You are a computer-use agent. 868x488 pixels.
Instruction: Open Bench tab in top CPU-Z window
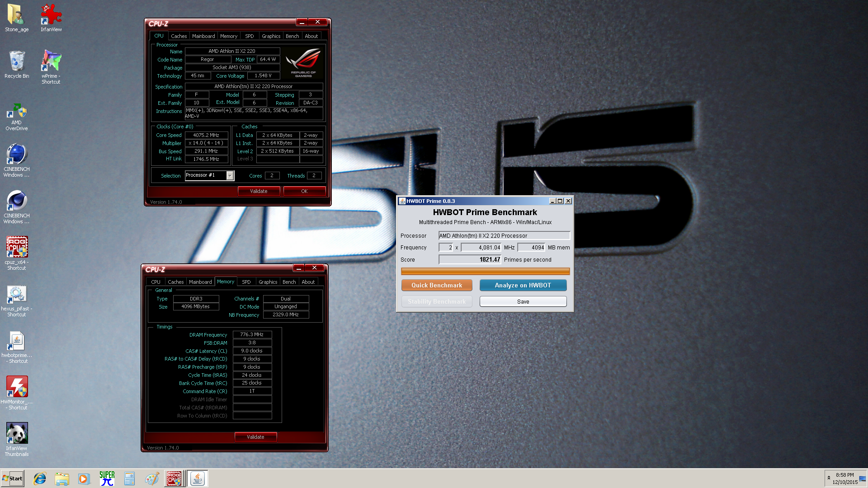tap(292, 36)
